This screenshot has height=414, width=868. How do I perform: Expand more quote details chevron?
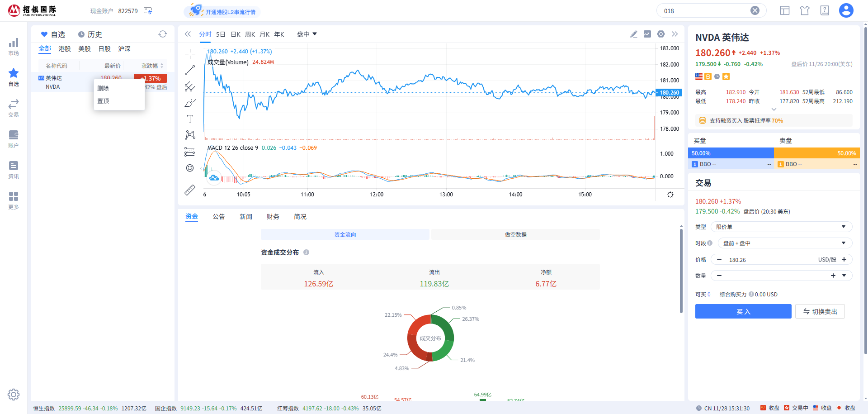[774, 109]
